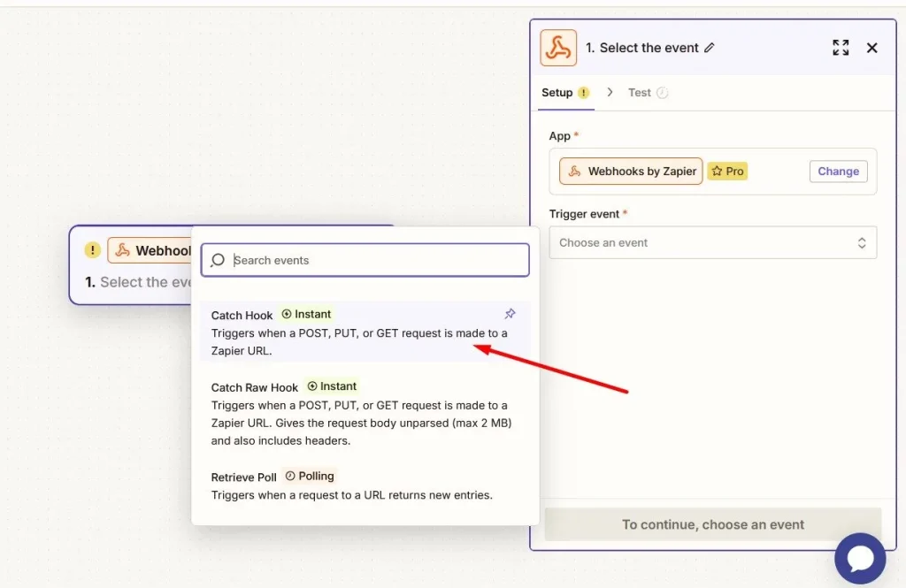Screen dimensions: 906x588
Task: Click the 1. Select the event panel title
Action: pos(642,48)
